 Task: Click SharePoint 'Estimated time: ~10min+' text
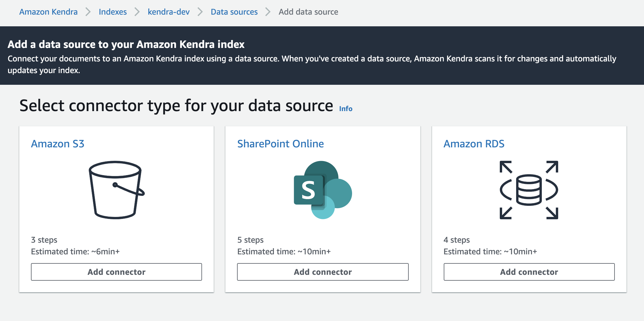pos(284,252)
